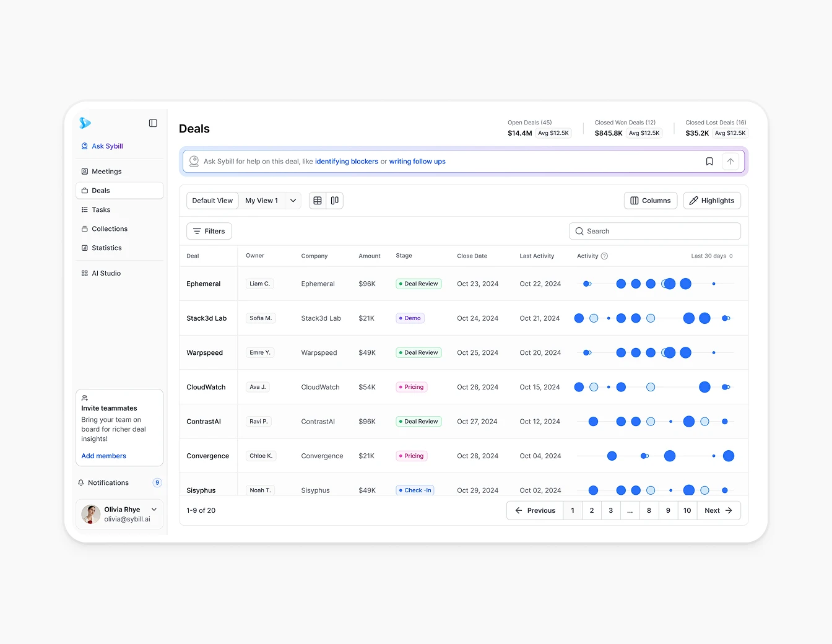Viewport: 832px width, 644px height.
Task: Switch to table view layout
Action: (318, 201)
